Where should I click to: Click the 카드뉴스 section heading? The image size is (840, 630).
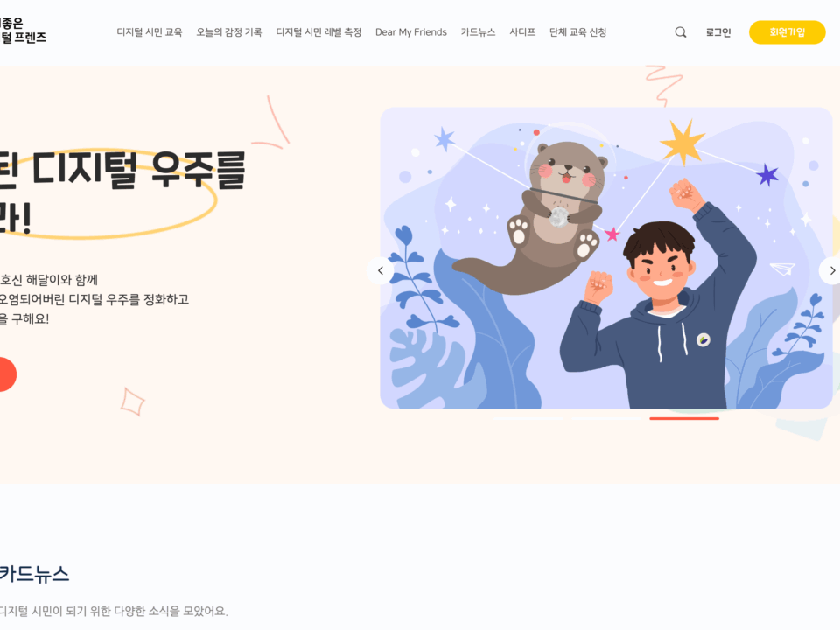(x=34, y=574)
